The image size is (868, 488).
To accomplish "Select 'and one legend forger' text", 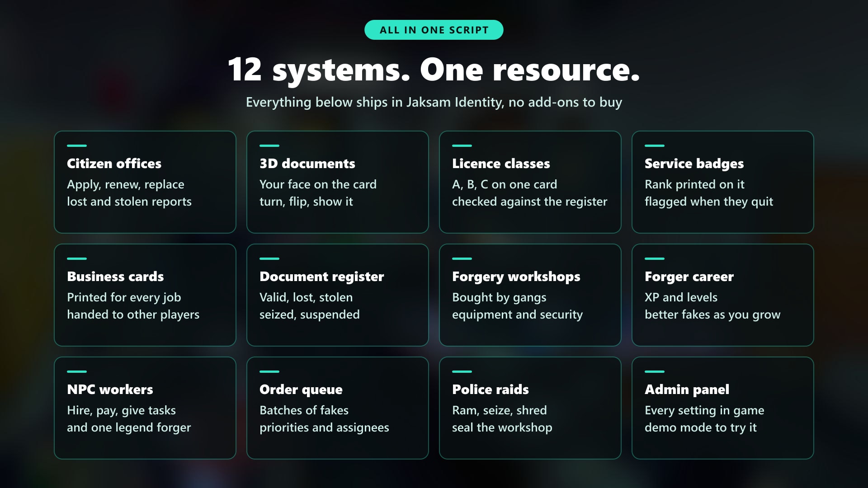I will pos(129,427).
